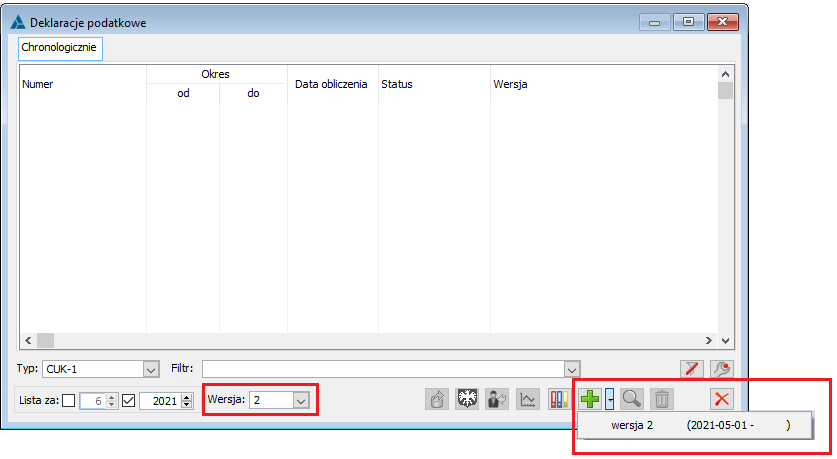Click the vertical scrollbar thumb
The height and width of the screenshot is (459, 837).
click(x=725, y=91)
